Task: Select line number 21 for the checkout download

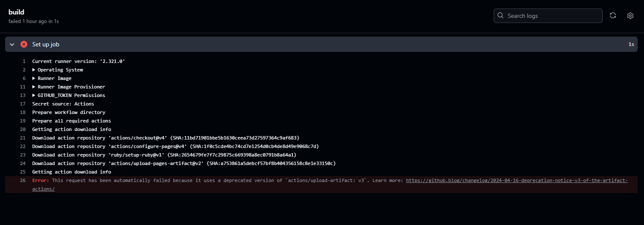Action: click(x=23, y=138)
